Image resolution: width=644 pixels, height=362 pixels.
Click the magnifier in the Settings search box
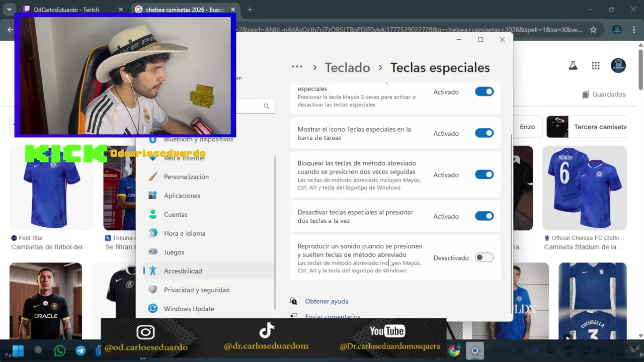[x=266, y=106]
